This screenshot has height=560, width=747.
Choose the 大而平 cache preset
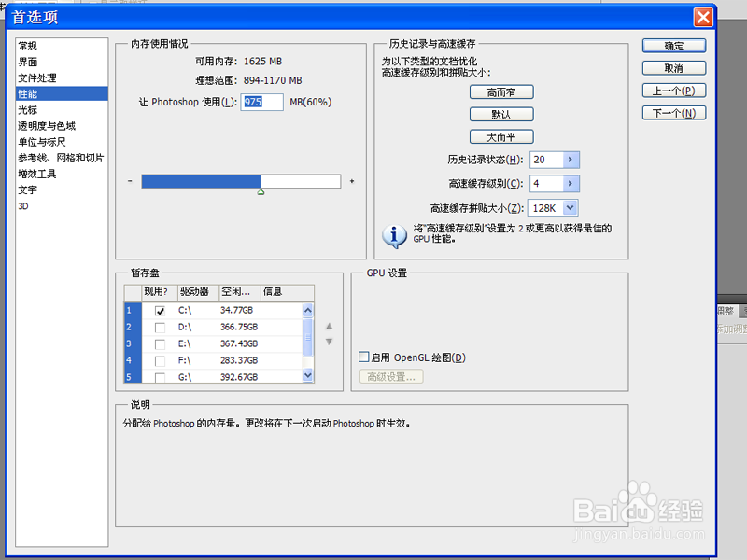[x=501, y=136]
